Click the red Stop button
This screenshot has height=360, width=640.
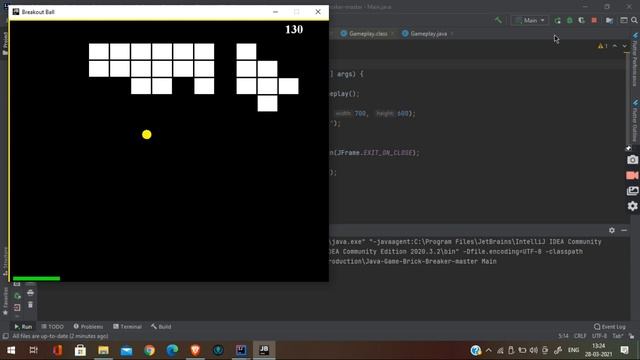[x=594, y=20]
